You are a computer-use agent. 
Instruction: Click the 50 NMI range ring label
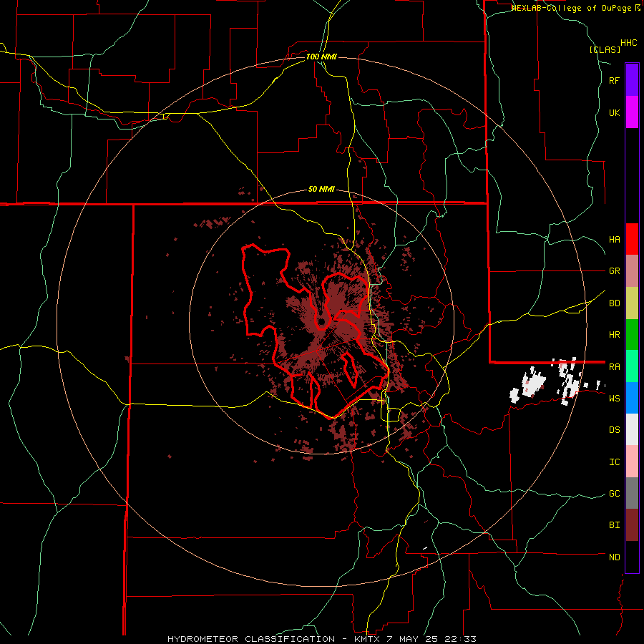click(321, 189)
